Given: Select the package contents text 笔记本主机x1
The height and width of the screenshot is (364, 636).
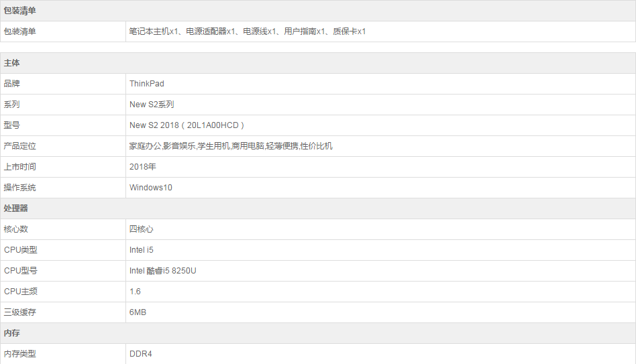Looking at the screenshot, I should pyautogui.click(x=154, y=32).
